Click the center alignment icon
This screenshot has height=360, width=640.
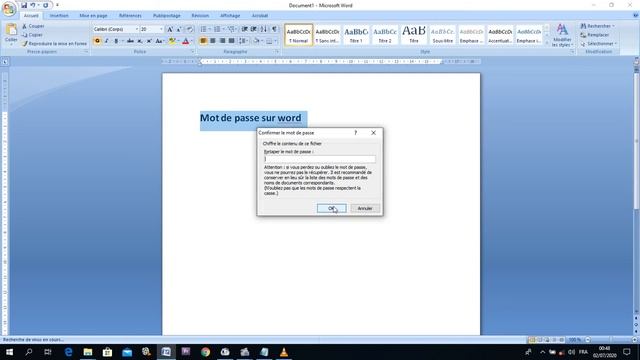point(213,41)
